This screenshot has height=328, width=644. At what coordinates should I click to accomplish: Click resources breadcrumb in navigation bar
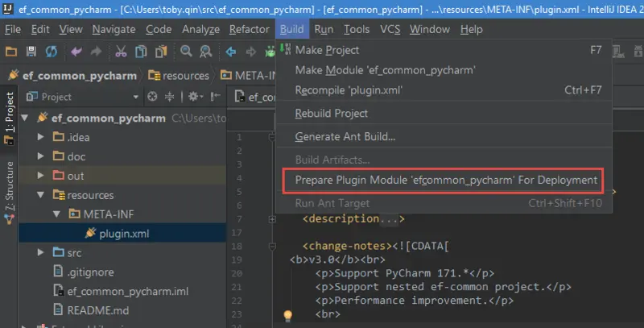pos(179,76)
